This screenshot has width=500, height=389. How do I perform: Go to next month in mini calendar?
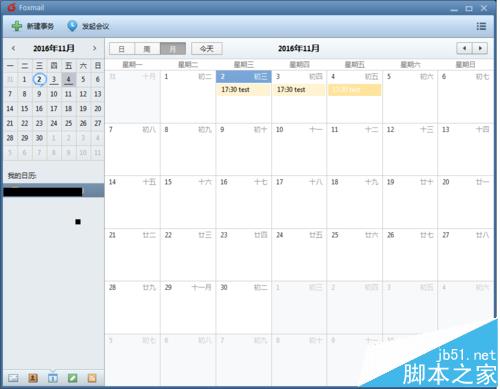tap(95, 48)
